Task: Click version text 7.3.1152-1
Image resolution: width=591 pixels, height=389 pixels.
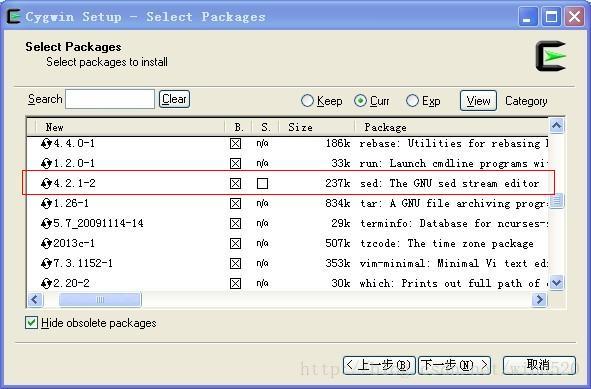Action: click(x=83, y=263)
